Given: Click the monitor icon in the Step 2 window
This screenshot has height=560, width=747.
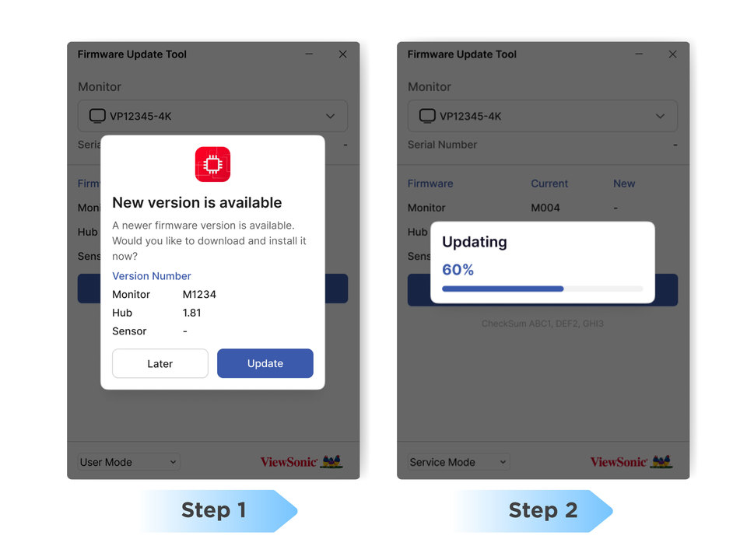Looking at the screenshot, I should (427, 116).
